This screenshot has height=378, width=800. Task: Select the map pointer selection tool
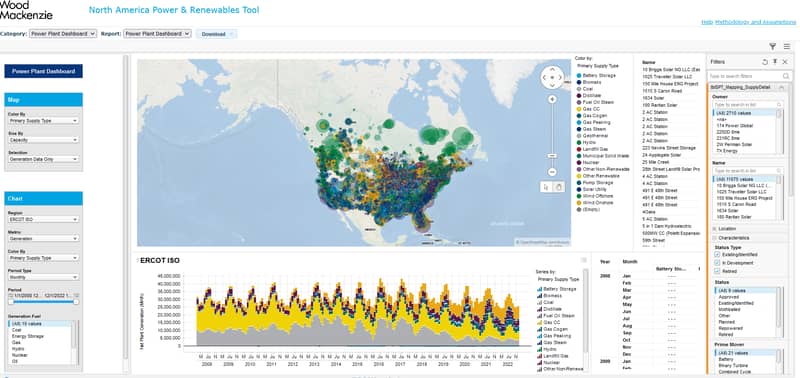(546, 187)
